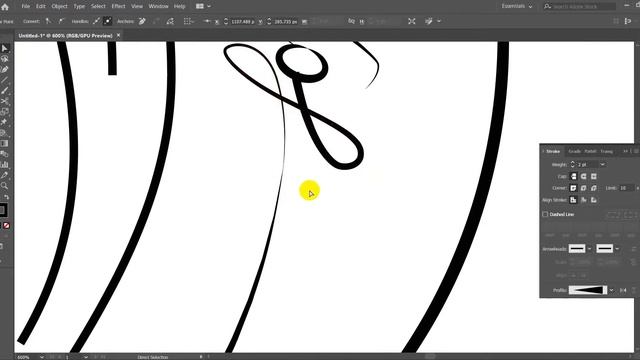
Task: Choose Bevel Join corner option
Action: 594,188
